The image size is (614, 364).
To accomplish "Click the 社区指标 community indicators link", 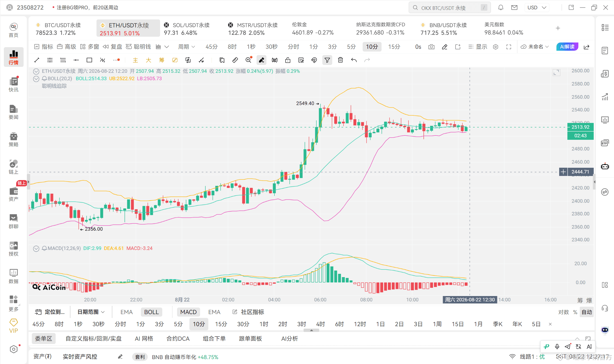I will click(x=248, y=312).
